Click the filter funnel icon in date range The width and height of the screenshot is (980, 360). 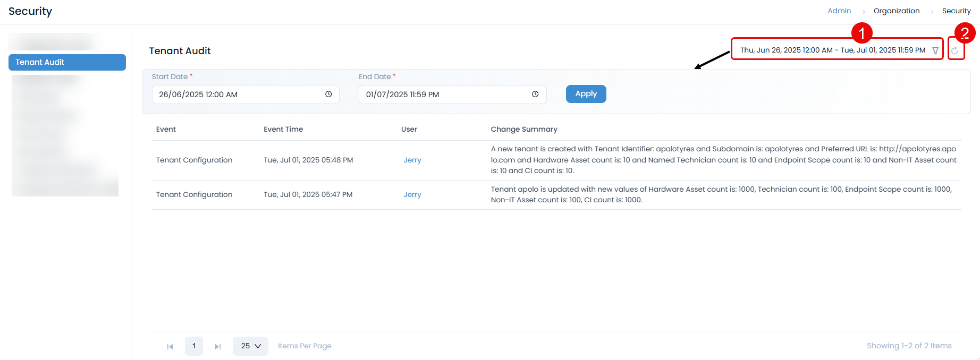tap(935, 50)
